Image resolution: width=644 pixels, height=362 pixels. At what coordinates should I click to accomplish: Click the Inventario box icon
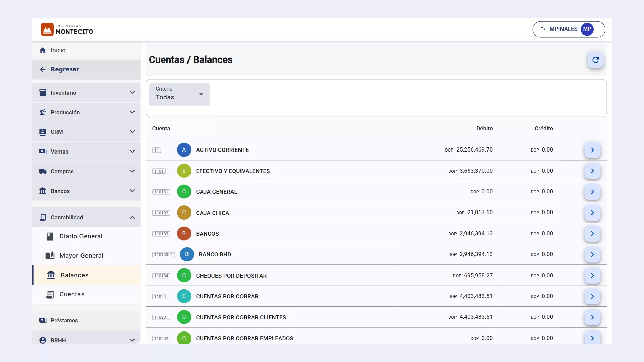43,93
